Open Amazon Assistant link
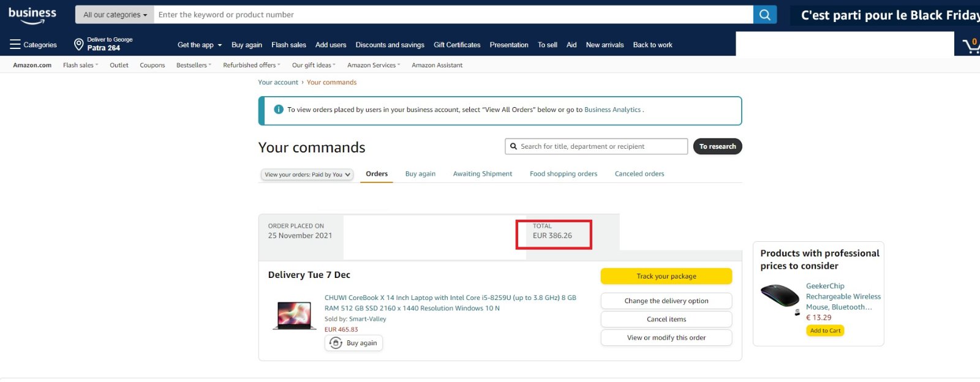The width and height of the screenshot is (980, 382). [437, 65]
